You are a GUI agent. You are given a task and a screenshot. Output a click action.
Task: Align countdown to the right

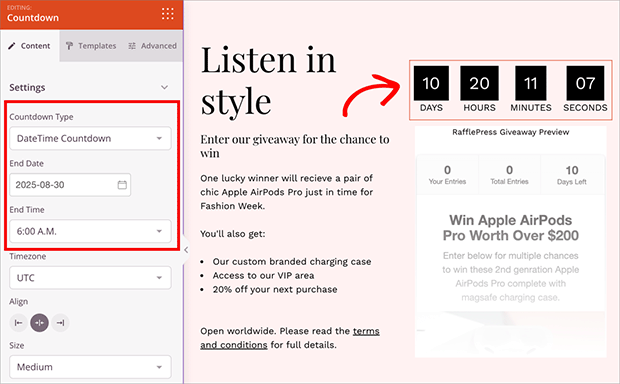(x=60, y=323)
